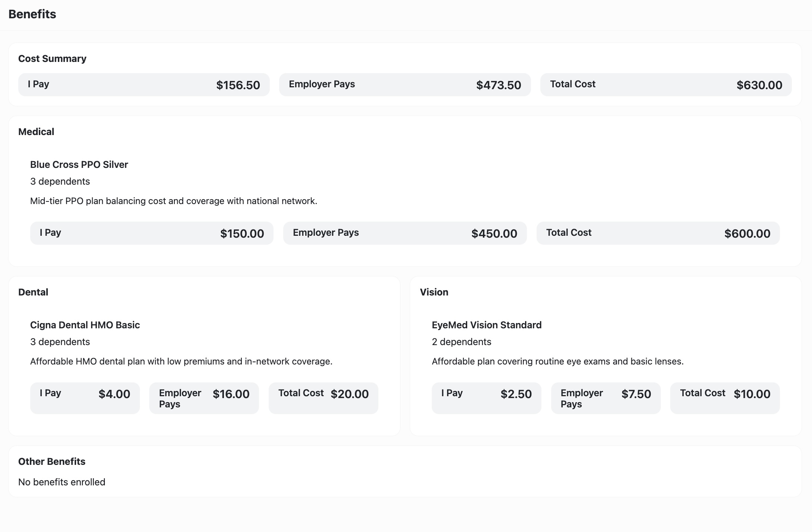The width and height of the screenshot is (812, 532).
Task: Click the Total Cost $600.00 medical chip
Action: coord(658,233)
